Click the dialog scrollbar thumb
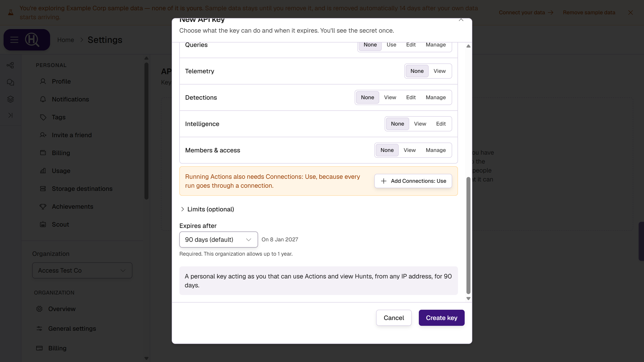The width and height of the screenshot is (644, 362). (468, 235)
